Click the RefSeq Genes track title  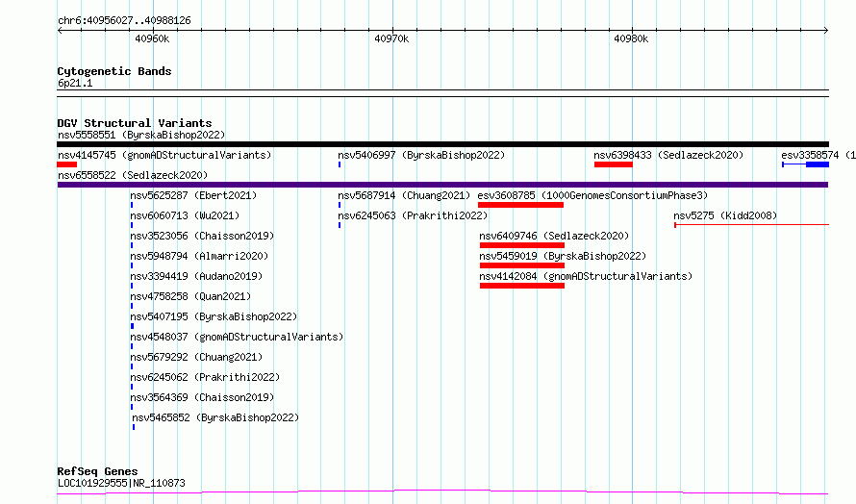97,472
